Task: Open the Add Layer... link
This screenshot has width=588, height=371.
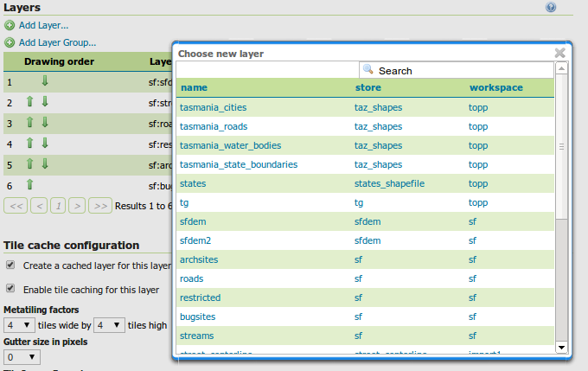Action: tap(43, 25)
